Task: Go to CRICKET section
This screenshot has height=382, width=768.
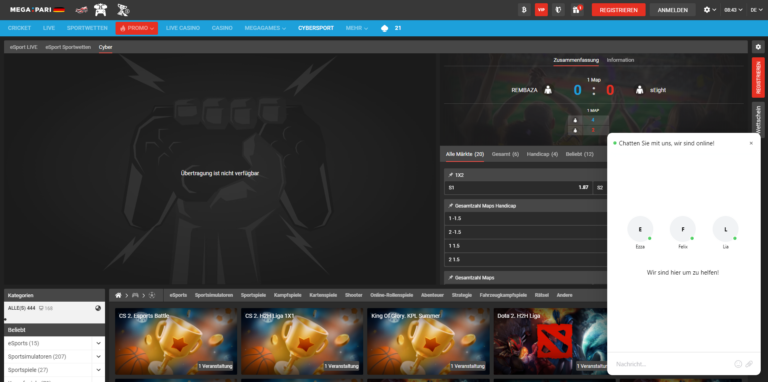Action: [x=19, y=28]
